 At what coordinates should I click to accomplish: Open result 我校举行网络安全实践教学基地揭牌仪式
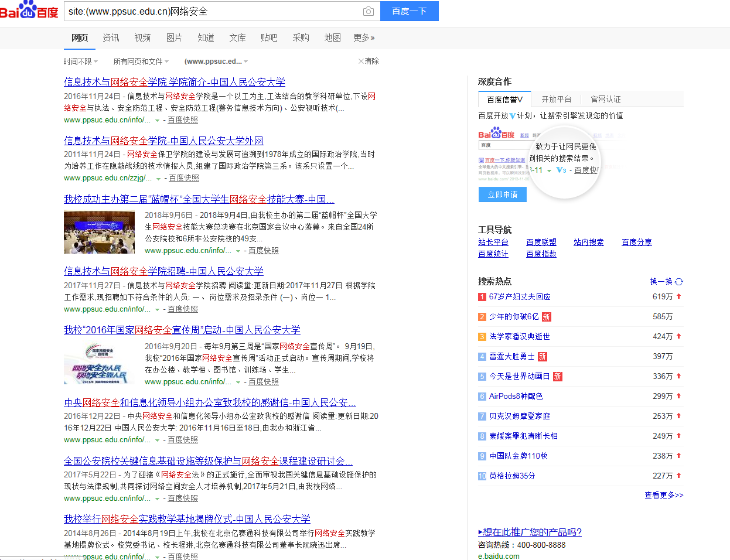click(187, 519)
